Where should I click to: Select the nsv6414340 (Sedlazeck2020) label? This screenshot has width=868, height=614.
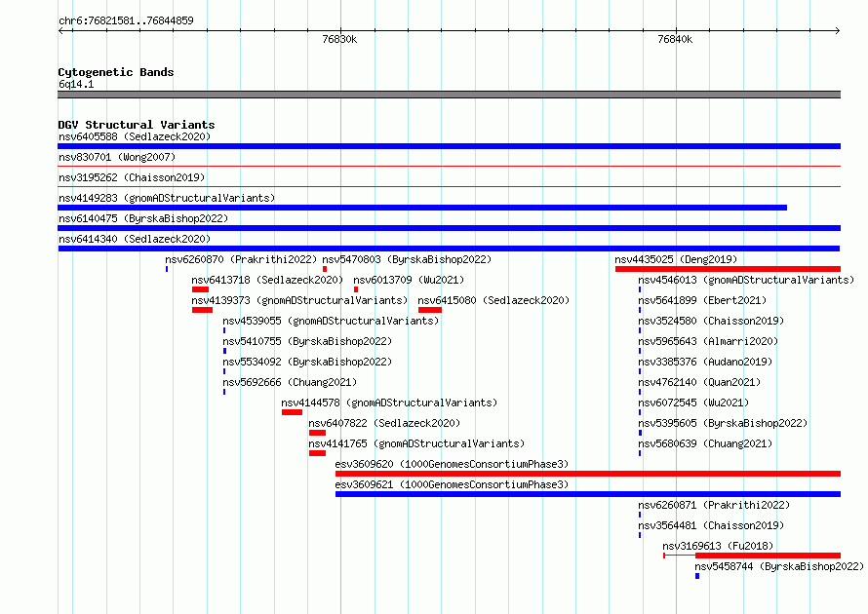coord(135,239)
